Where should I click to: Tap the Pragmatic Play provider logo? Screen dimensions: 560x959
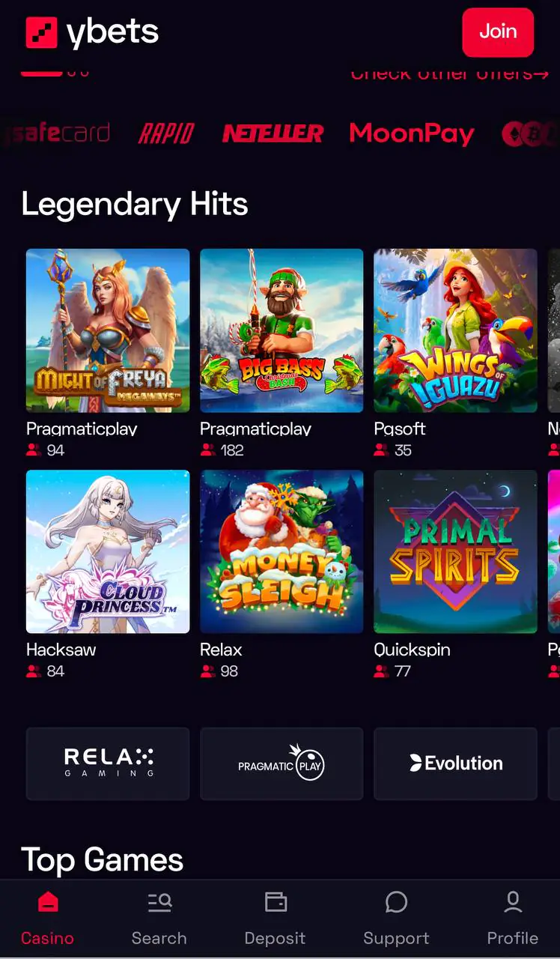click(281, 763)
